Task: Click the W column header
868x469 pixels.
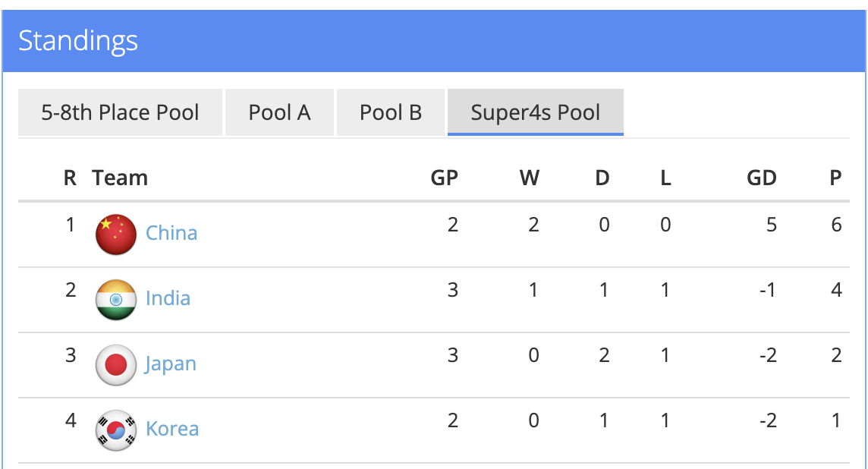Action: point(529,178)
